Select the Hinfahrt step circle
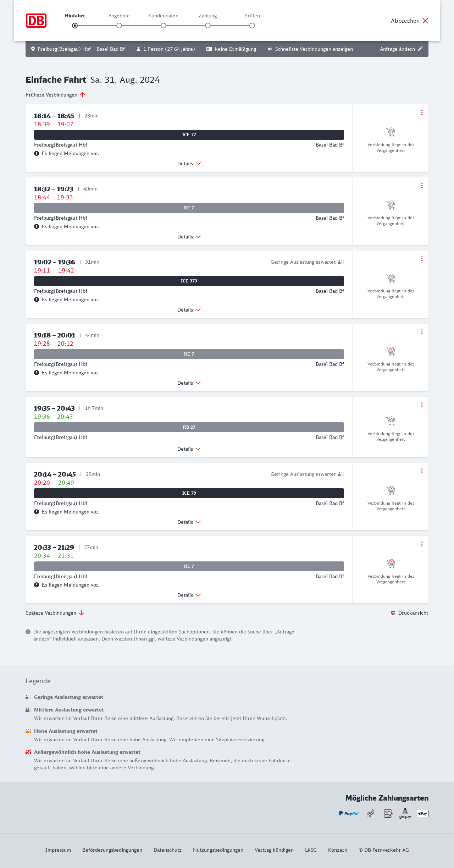 pyautogui.click(x=75, y=26)
